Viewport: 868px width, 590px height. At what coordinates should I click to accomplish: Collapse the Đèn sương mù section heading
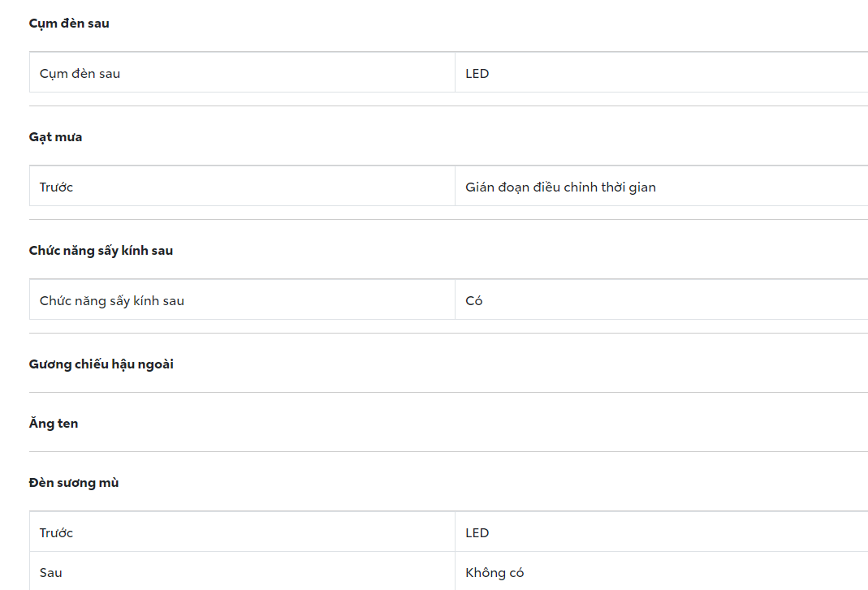pyautogui.click(x=74, y=483)
